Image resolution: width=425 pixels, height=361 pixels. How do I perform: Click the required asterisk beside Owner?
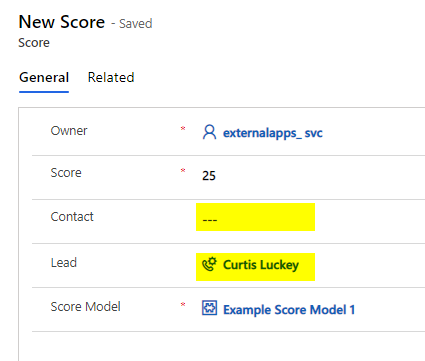coord(183,128)
